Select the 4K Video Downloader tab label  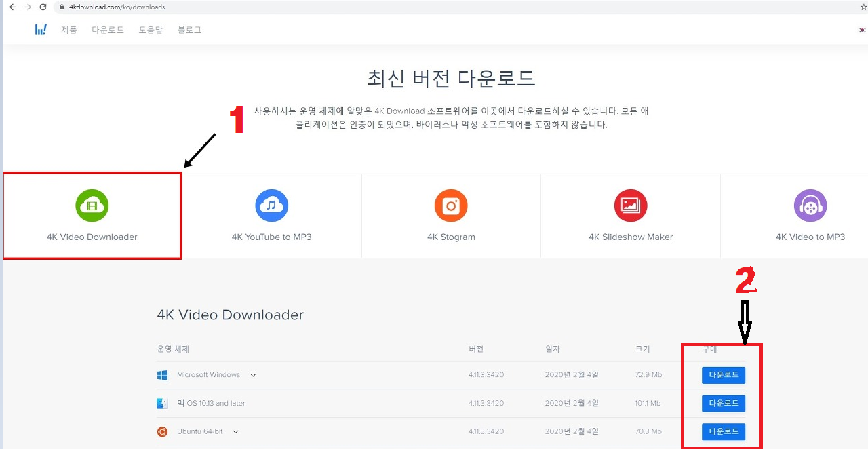pyautogui.click(x=92, y=237)
